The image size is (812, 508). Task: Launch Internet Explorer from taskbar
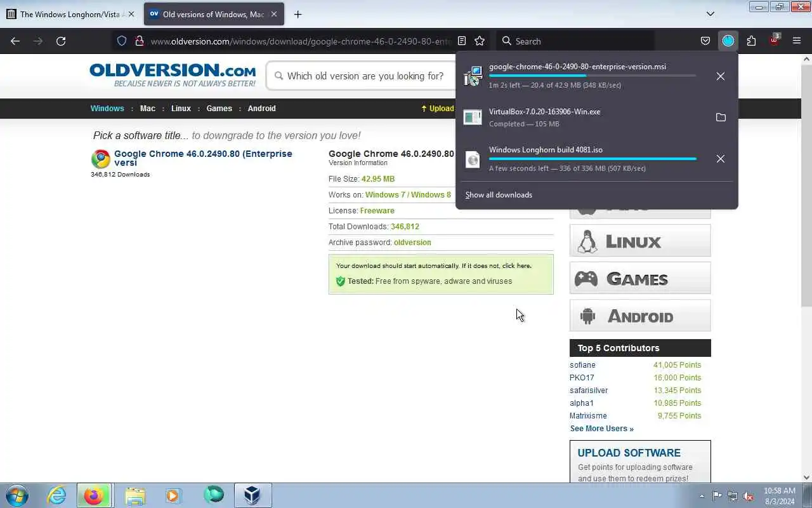point(57,495)
